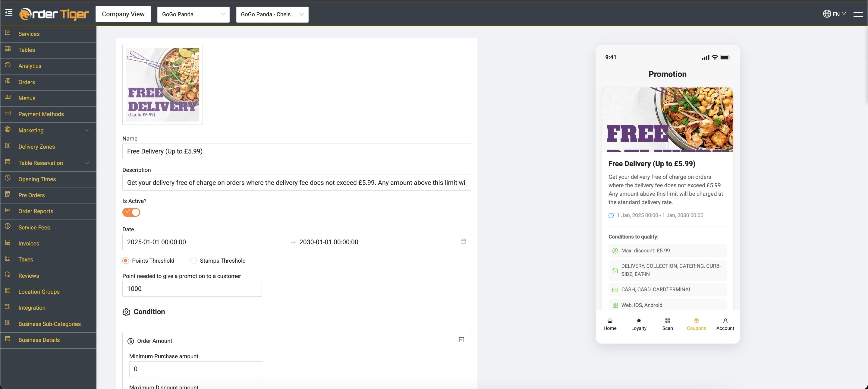
Task: Tap the Account icon in the phone preview
Action: click(725, 321)
